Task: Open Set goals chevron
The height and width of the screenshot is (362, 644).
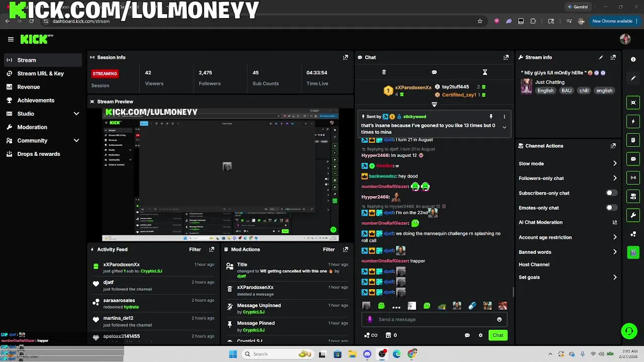Action: pos(615,277)
